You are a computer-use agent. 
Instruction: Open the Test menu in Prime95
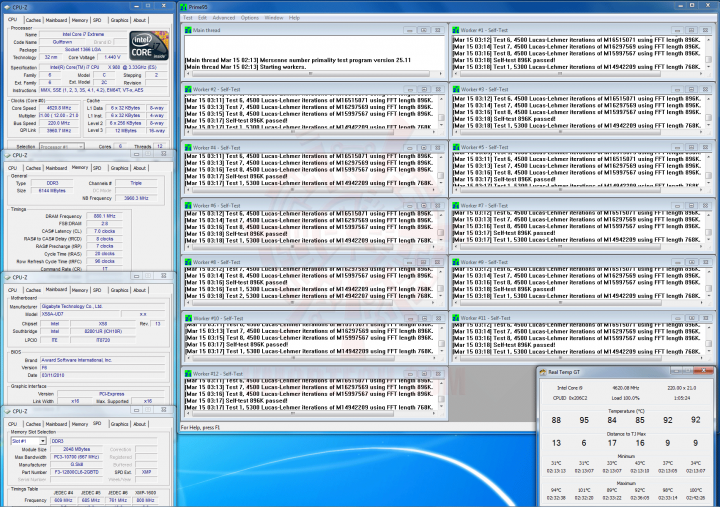coord(188,18)
